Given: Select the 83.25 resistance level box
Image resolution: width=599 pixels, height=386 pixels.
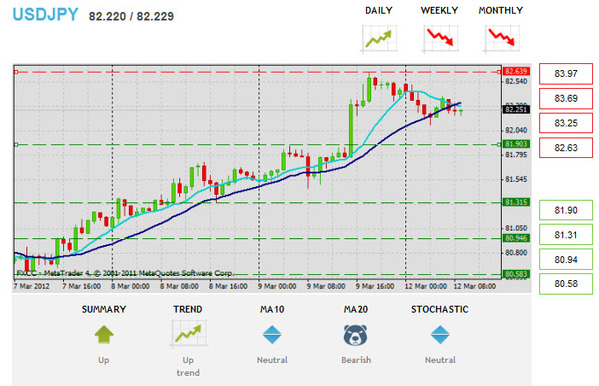Looking at the screenshot, I should pos(566,123).
